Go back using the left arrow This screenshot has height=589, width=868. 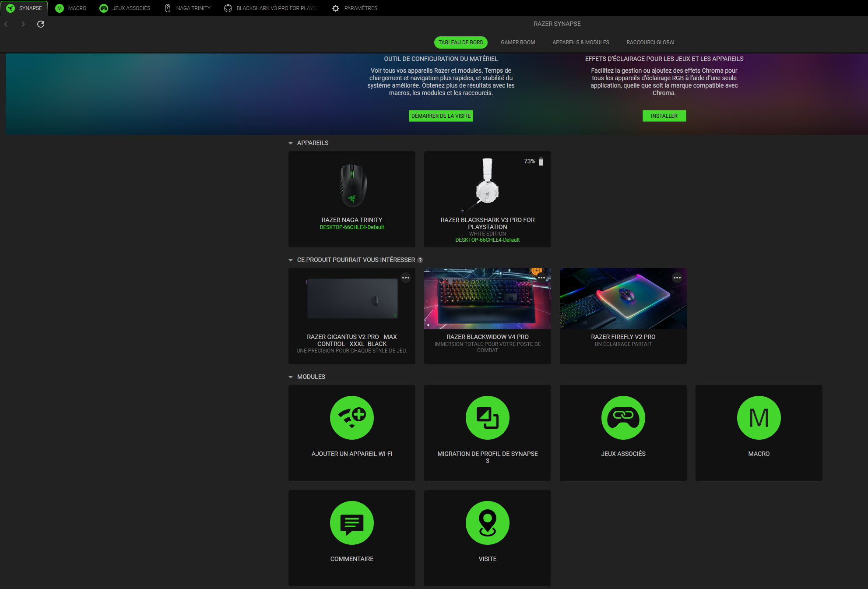[6, 24]
